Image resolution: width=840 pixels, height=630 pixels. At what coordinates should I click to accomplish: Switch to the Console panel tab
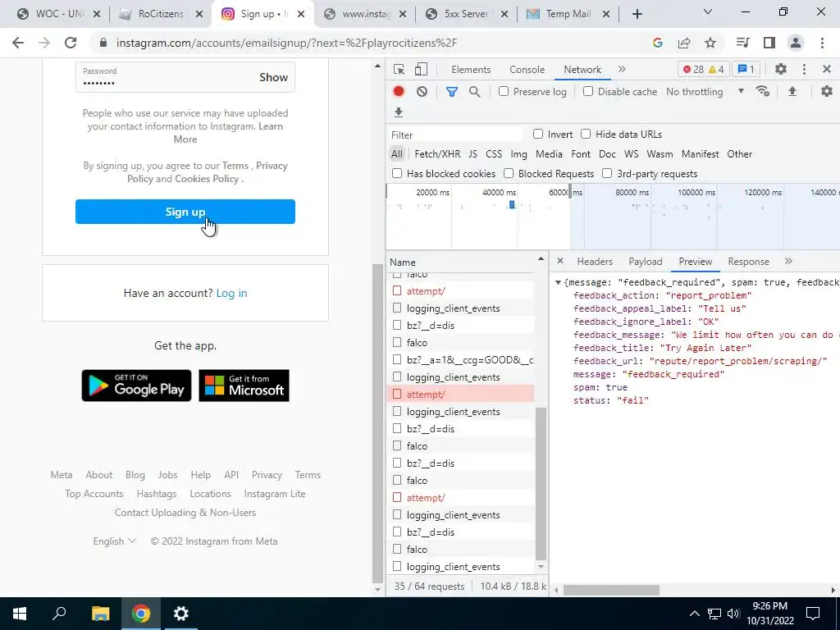click(527, 70)
